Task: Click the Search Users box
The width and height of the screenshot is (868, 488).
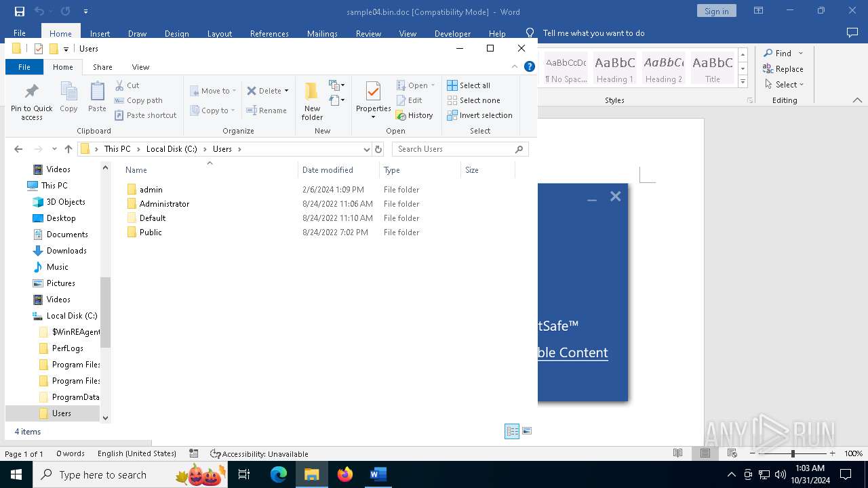Action: click(460, 149)
